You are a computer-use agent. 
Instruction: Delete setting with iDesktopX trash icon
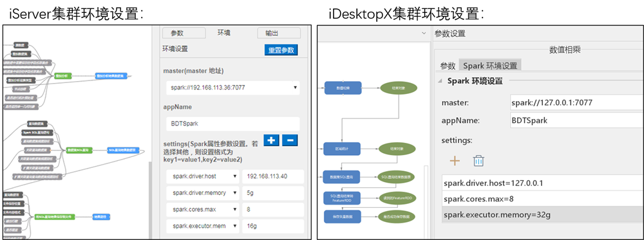[478, 161]
